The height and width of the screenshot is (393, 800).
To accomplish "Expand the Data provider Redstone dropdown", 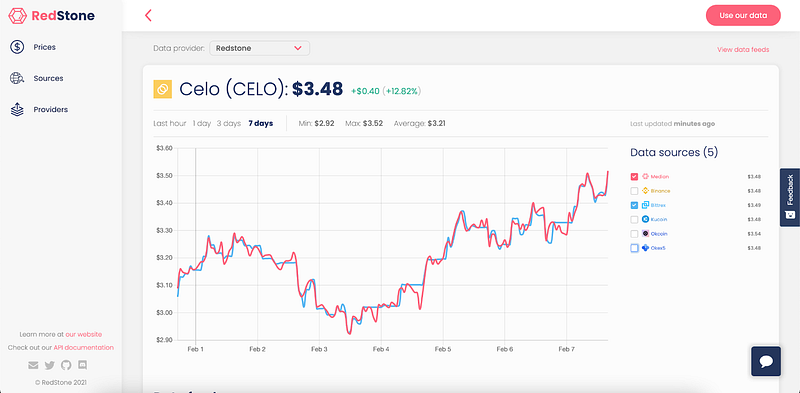I will pos(260,48).
